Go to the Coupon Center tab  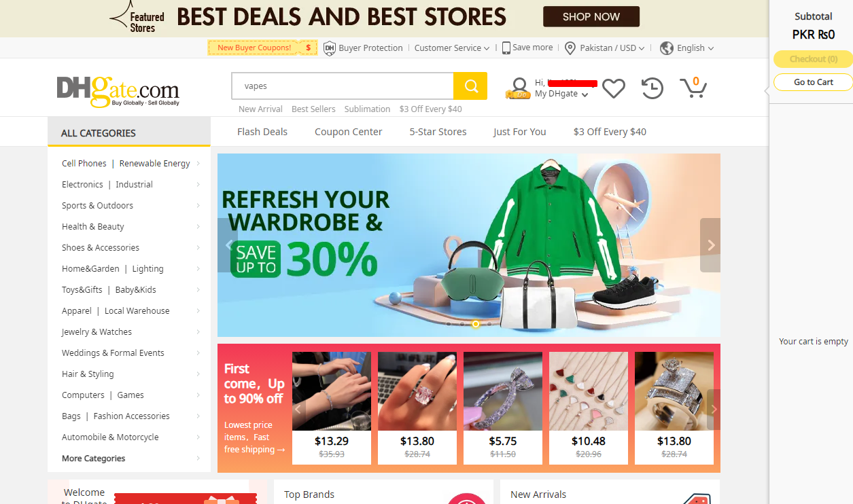349,132
